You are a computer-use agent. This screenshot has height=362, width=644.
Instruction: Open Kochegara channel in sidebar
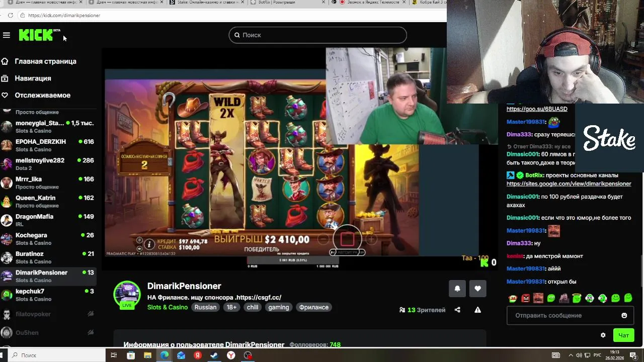(x=48, y=239)
